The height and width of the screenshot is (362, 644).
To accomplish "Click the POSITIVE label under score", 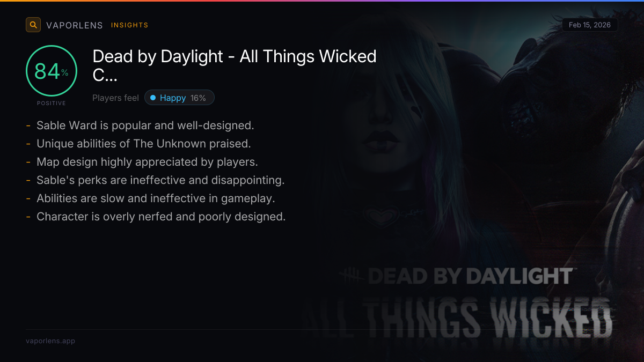I will (x=52, y=103).
